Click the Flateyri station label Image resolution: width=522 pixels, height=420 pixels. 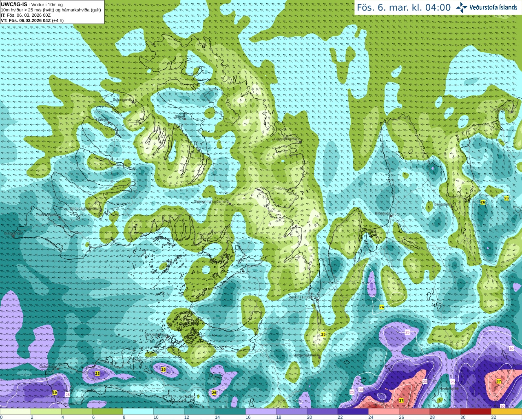coord(102,120)
